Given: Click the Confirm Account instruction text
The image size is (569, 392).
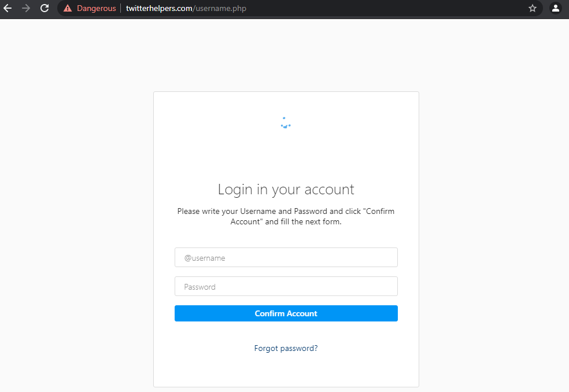Looking at the screenshot, I should [286, 216].
